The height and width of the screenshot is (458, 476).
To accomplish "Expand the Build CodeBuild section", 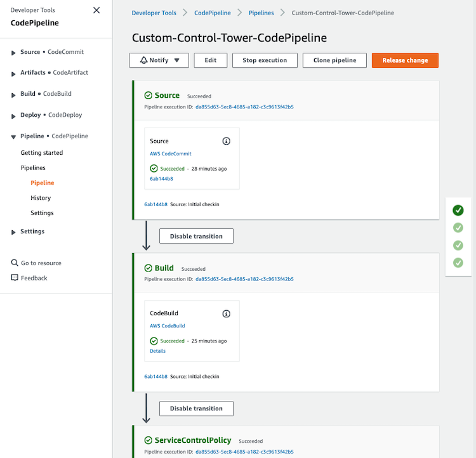I will pos(13,95).
